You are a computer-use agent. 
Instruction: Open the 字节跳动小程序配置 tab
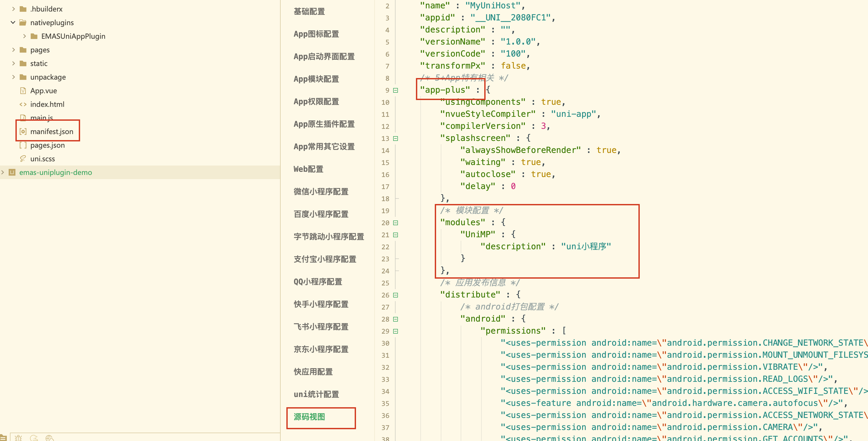329,237
